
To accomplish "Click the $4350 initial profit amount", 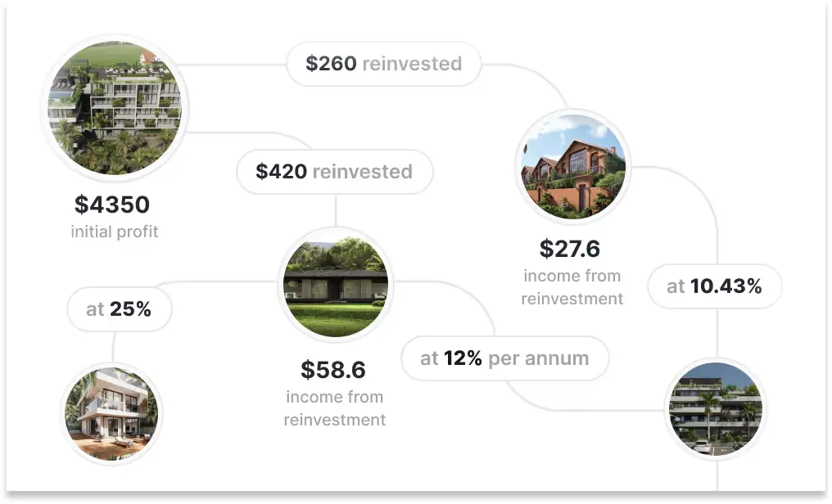I will tap(112, 205).
